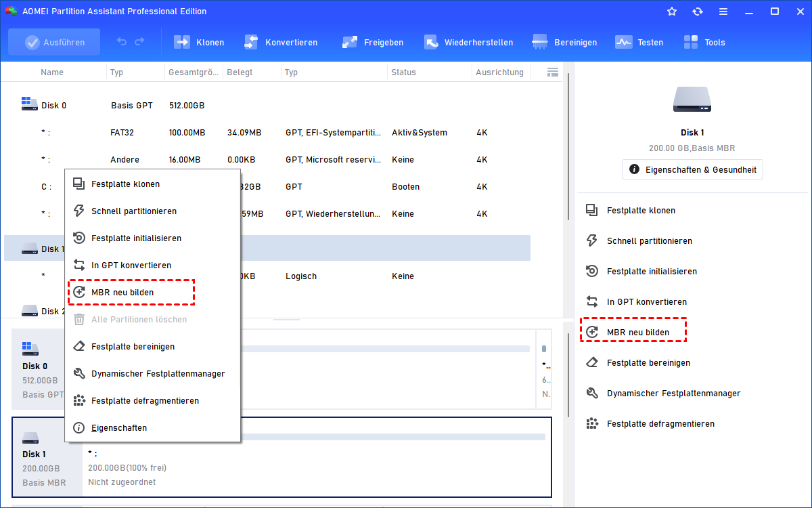Open the Klonen toolbar menu
812x508 pixels.
pos(199,42)
